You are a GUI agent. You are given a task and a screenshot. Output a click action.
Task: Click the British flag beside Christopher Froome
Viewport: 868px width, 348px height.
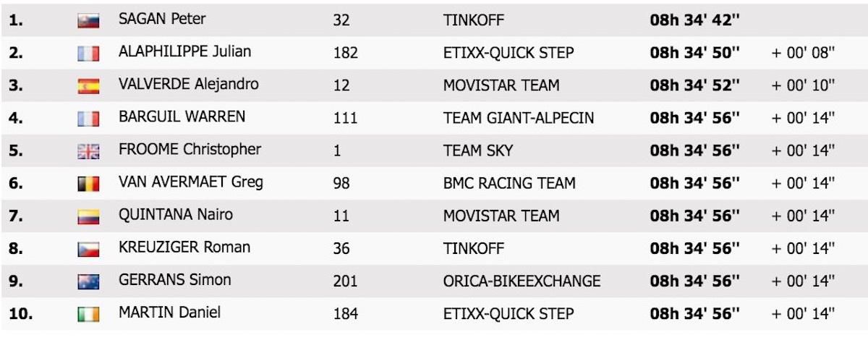coord(88,152)
